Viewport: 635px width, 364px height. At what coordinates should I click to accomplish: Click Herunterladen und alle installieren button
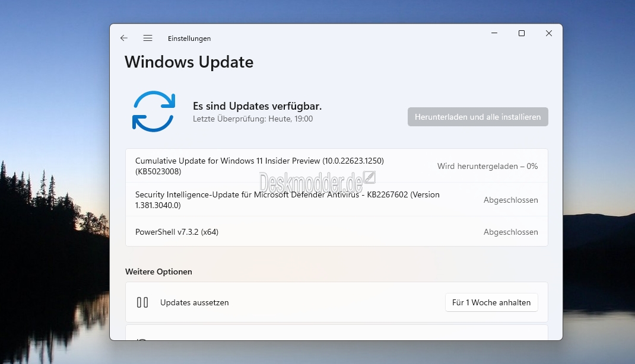[x=478, y=117]
